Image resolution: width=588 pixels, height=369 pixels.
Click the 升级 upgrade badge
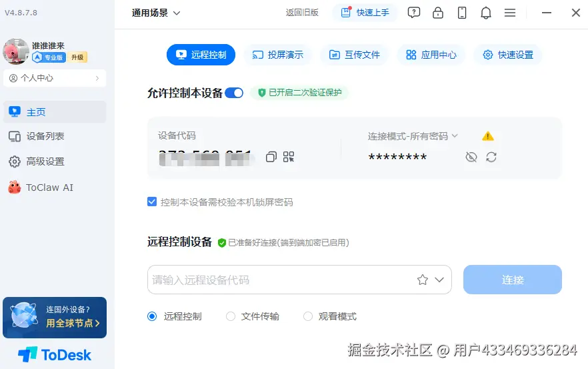tap(77, 57)
